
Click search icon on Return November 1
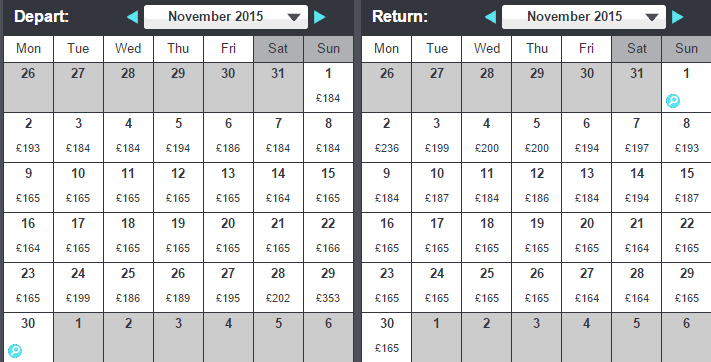(x=673, y=101)
